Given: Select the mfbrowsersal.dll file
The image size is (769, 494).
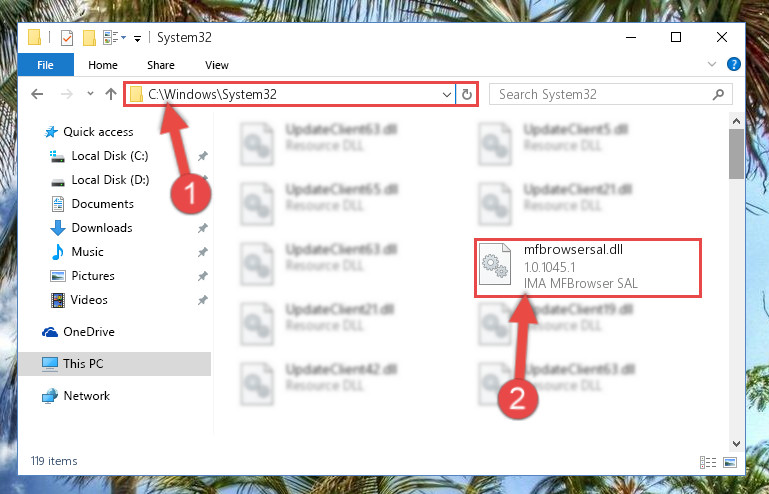Looking at the screenshot, I should [588, 267].
